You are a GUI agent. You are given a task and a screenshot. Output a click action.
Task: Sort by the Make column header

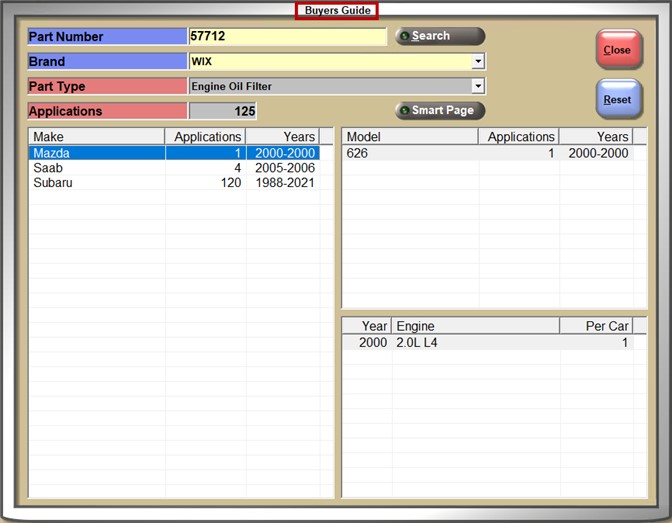tap(96, 136)
